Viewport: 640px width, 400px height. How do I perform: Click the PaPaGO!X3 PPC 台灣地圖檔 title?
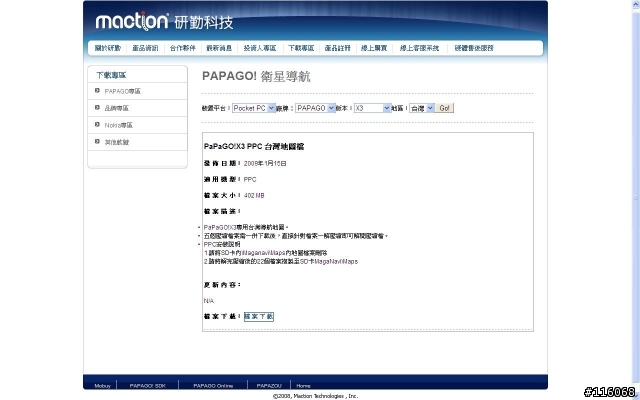(254, 147)
